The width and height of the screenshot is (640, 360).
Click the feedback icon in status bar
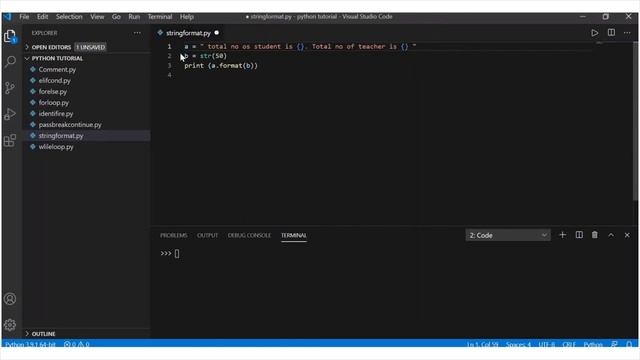pyautogui.click(x=614, y=344)
